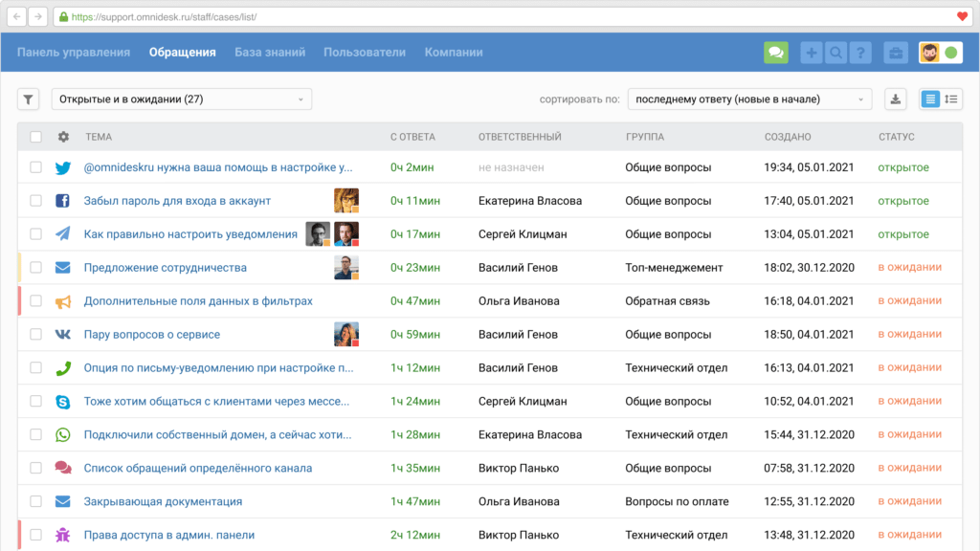Open the green chat icon in header

pyautogui.click(x=775, y=53)
